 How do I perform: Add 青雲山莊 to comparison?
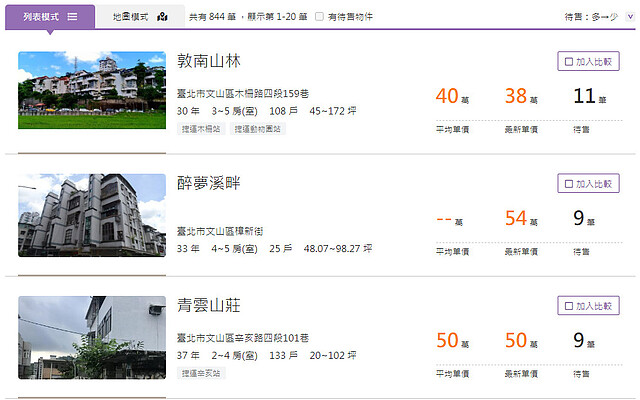[588, 306]
